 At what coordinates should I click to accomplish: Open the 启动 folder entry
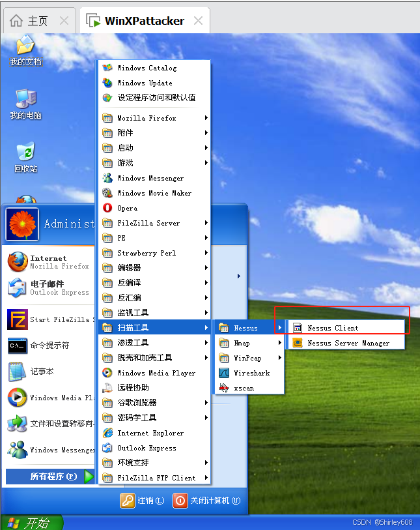pyautogui.click(x=154, y=148)
